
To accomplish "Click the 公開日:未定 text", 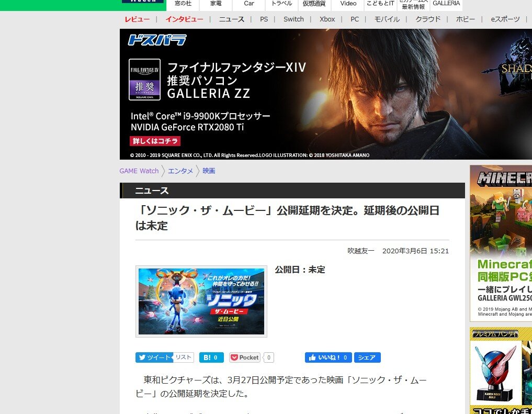I will [300, 270].
